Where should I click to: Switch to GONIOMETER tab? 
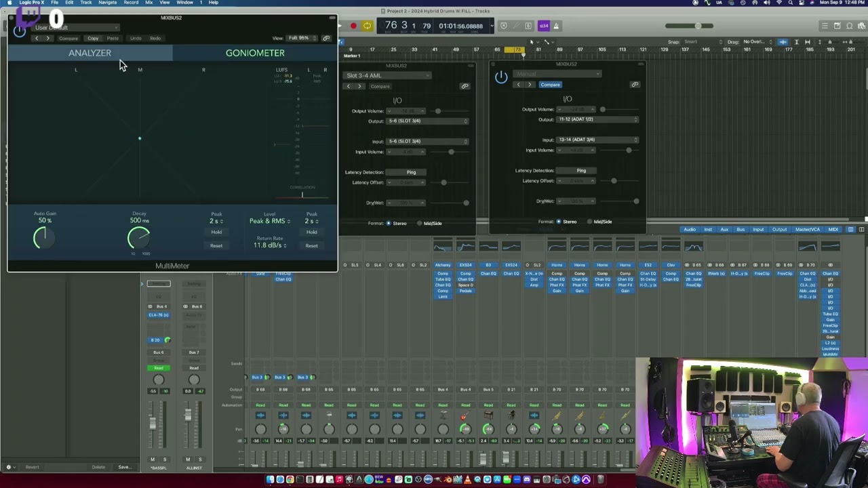point(255,53)
